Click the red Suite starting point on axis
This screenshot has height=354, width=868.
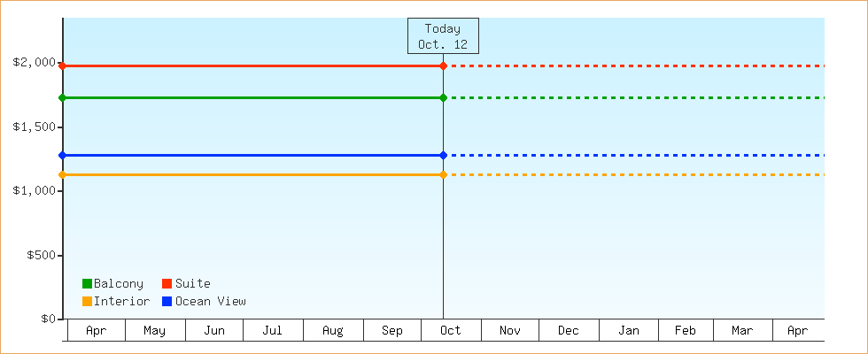point(62,66)
